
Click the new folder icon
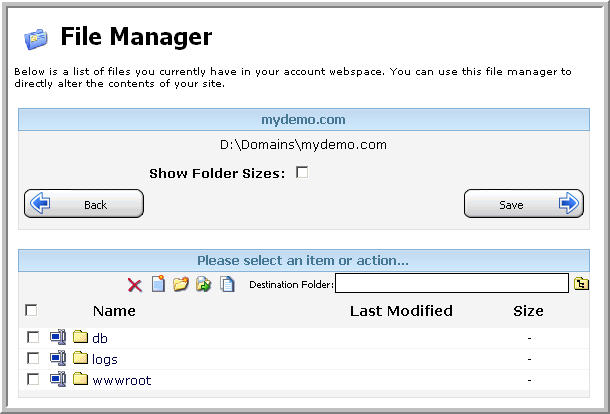click(181, 284)
